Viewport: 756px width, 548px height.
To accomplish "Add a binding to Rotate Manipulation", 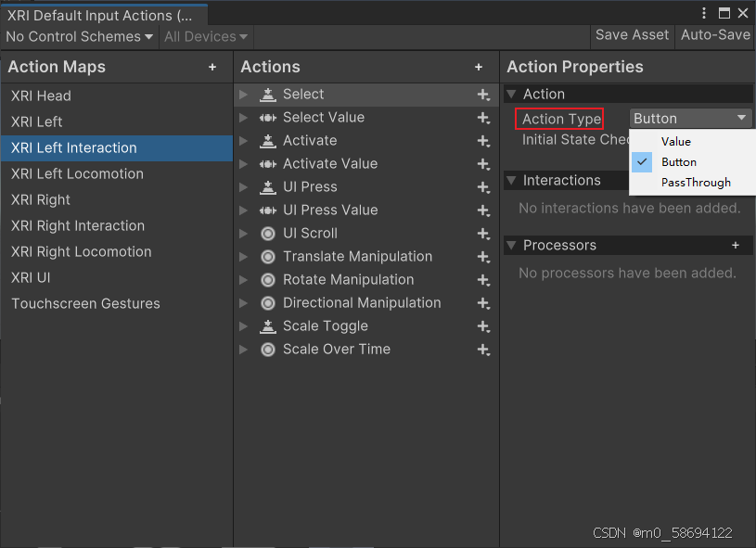I will coord(483,279).
